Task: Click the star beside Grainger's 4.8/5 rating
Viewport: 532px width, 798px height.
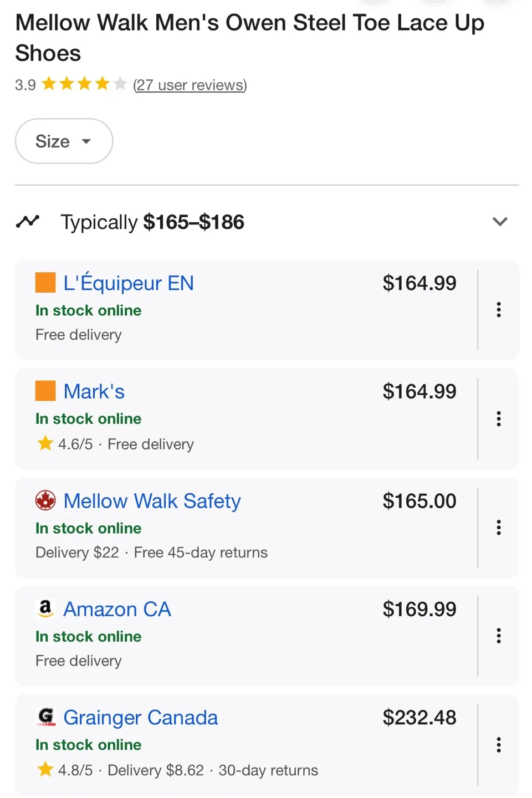Action: click(x=45, y=770)
